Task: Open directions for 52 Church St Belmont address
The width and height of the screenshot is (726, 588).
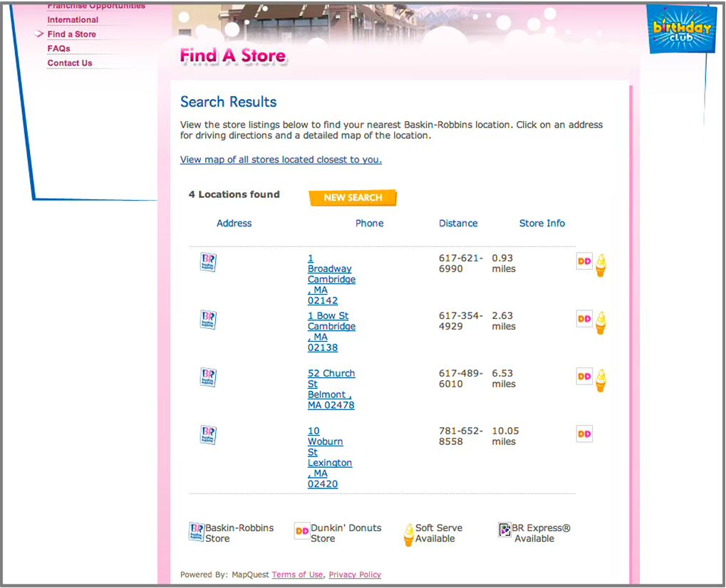Action: click(x=331, y=389)
